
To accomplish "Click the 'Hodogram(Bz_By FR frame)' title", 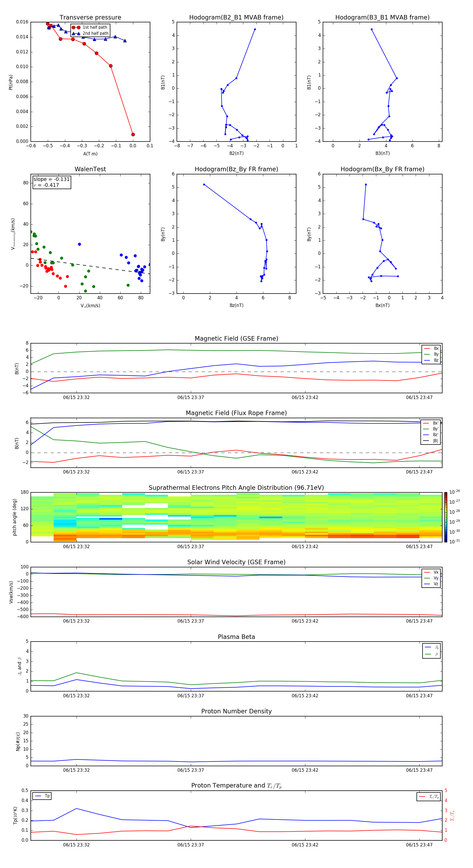I will click(x=236, y=169).
